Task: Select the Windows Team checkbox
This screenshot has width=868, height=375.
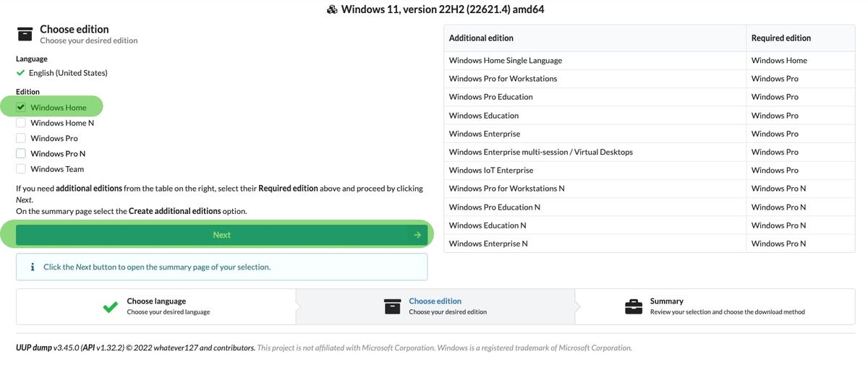Action: [x=21, y=169]
